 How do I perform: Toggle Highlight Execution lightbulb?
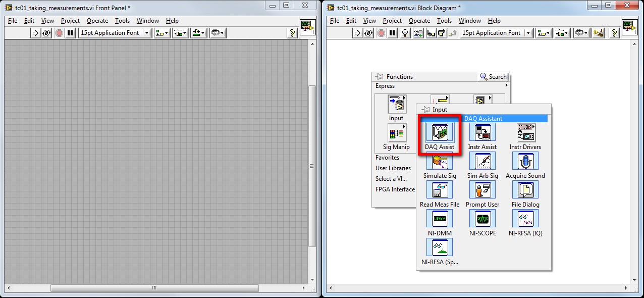tap(405, 33)
